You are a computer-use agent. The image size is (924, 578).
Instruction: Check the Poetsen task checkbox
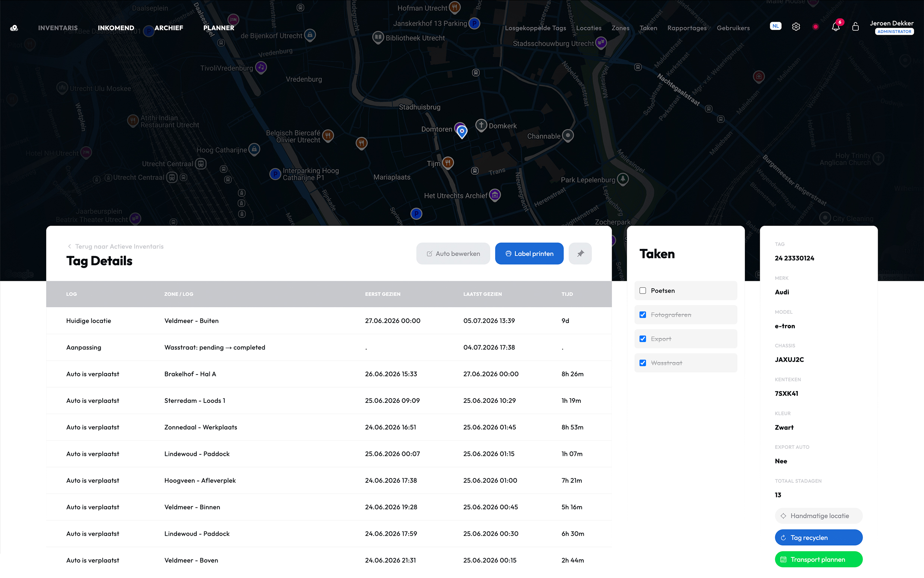pyautogui.click(x=643, y=290)
